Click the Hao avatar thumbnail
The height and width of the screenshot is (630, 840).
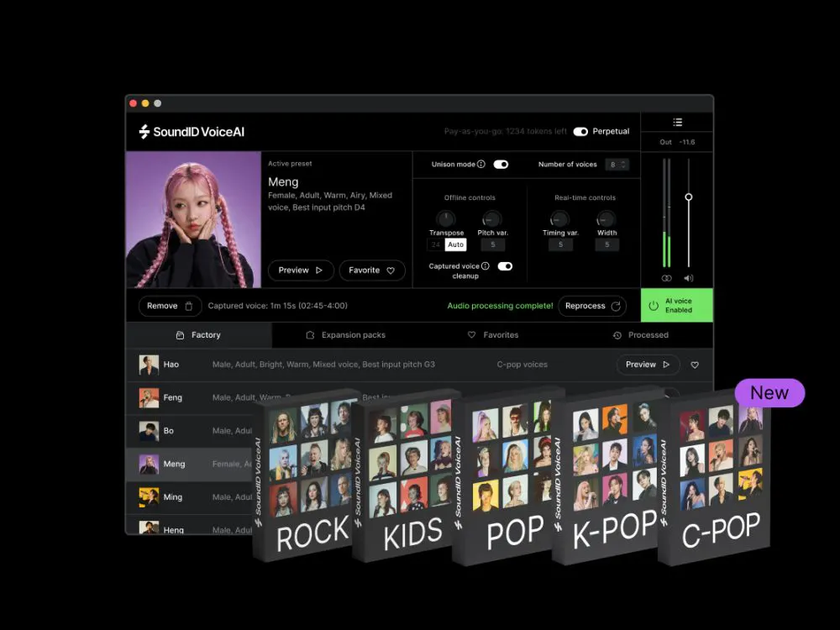(149, 365)
